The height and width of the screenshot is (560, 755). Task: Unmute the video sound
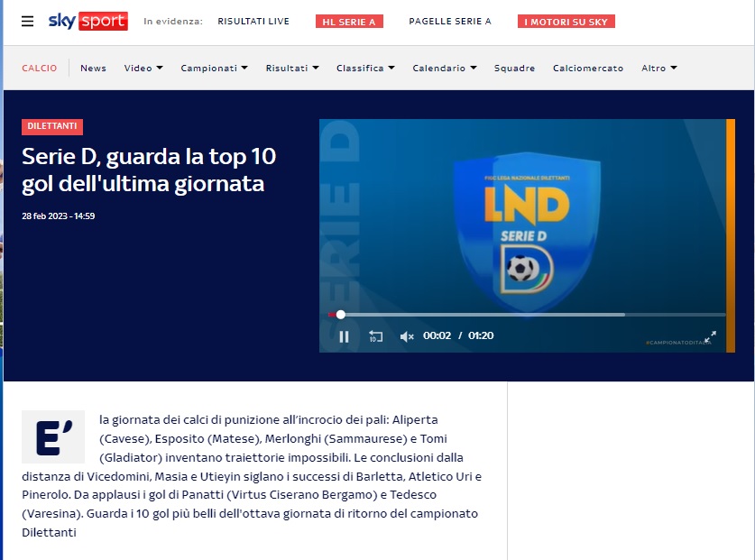point(407,336)
